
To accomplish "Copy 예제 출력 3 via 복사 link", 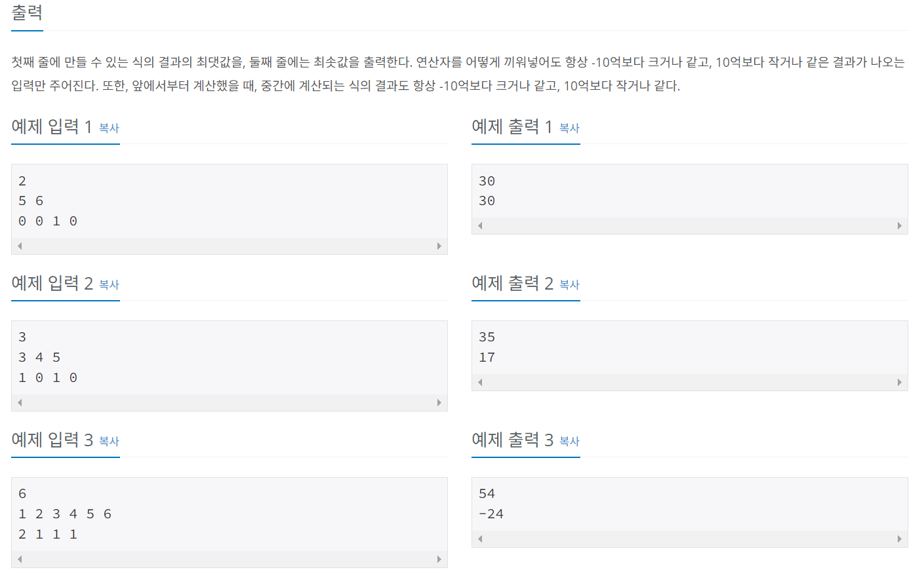I will pos(569,441).
